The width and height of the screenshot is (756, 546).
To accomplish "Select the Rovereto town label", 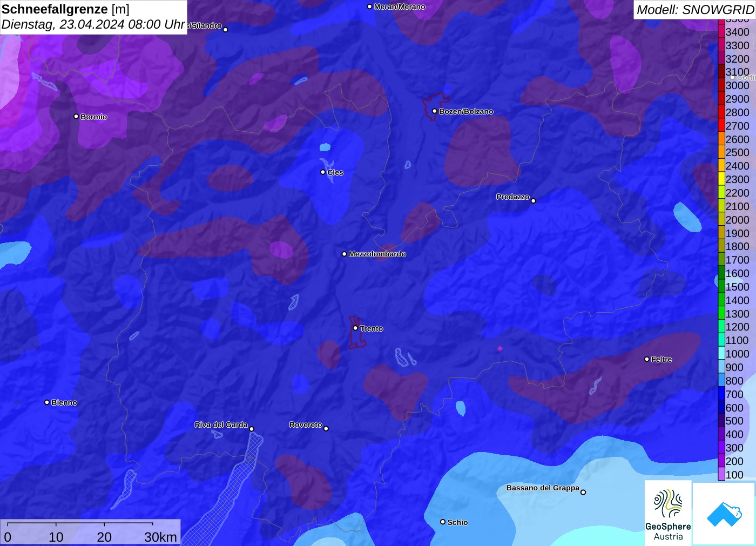I will click(306, 424).
